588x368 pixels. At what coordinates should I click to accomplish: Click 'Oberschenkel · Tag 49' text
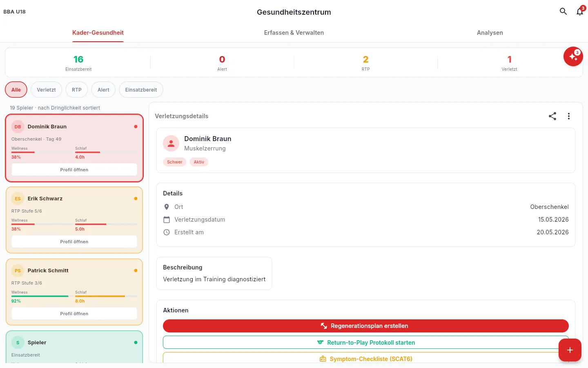tap(36, 139)
